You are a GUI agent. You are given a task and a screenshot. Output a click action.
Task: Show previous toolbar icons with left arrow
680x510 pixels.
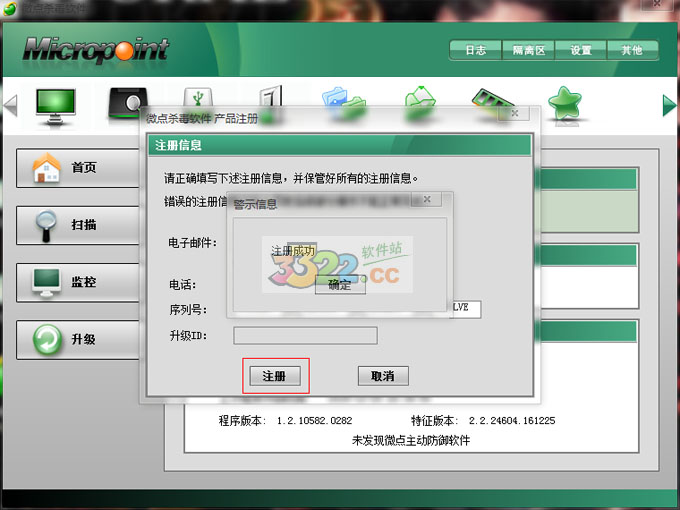pos(10,105)
